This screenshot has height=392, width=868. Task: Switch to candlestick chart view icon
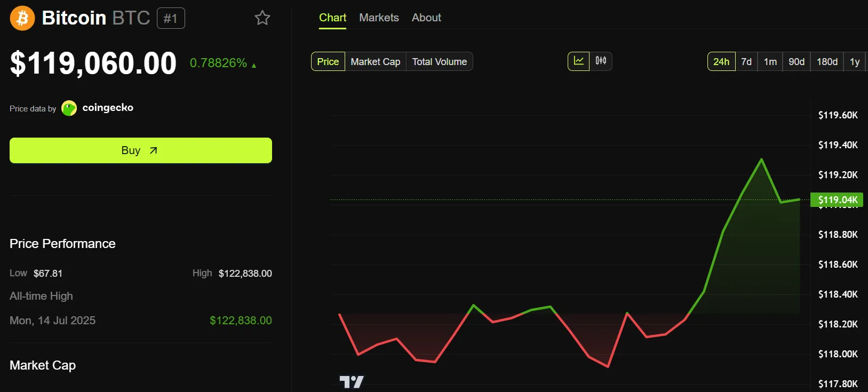pyautogui.click(x=601, y=61)
